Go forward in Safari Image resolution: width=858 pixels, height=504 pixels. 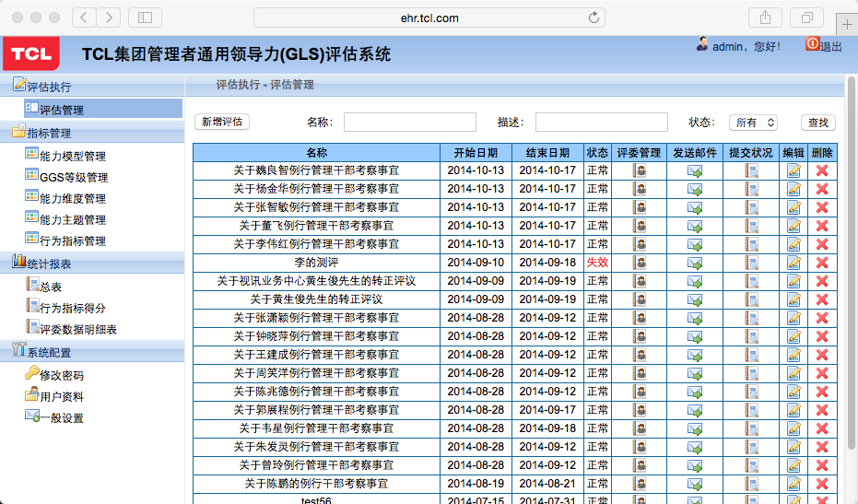[109, 18]
